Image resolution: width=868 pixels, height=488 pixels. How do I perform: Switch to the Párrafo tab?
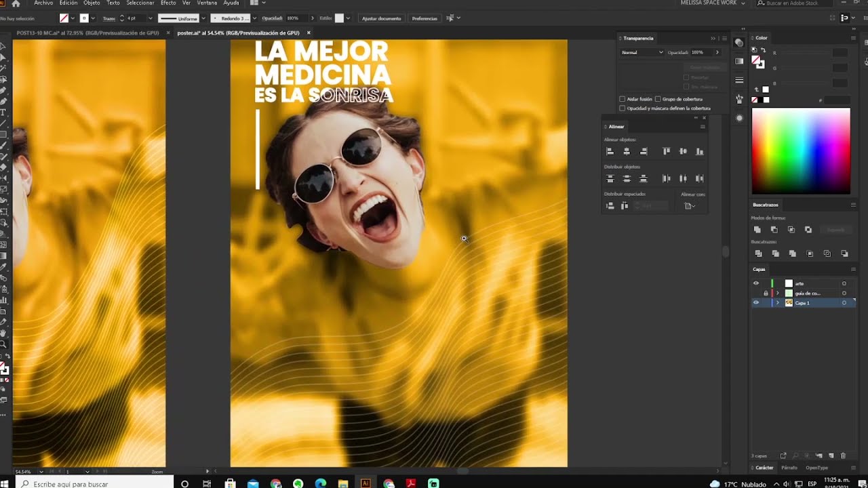789,468
